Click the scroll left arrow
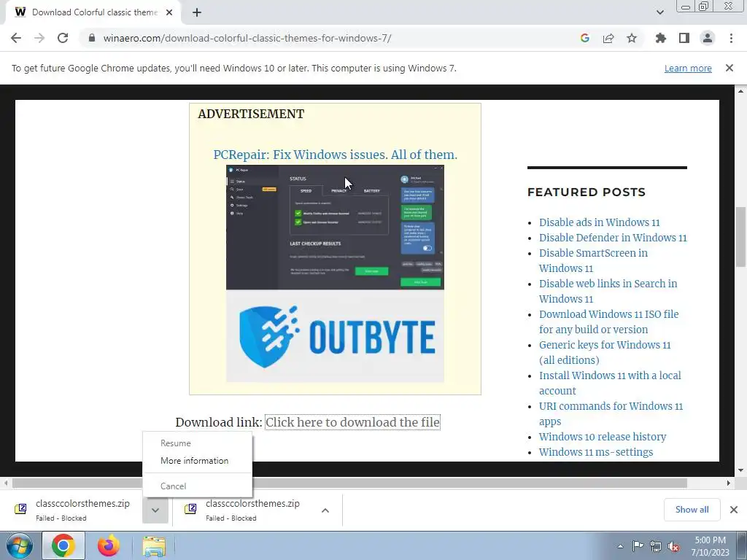Image resolution: width=747 pixels, height=560 pixels. coord(6,483)
